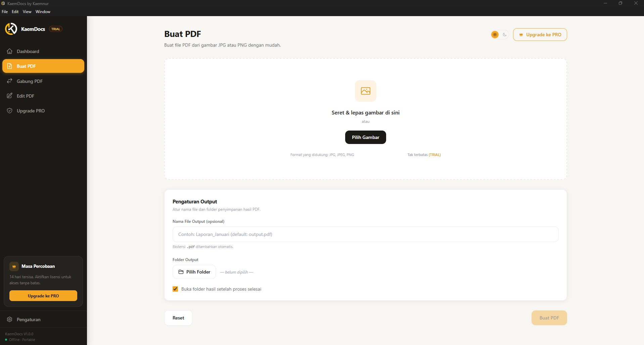Uncheck Buka folder hasil setelah proses selesai
This screenshot has width=644, height=345.
[175, 289]
